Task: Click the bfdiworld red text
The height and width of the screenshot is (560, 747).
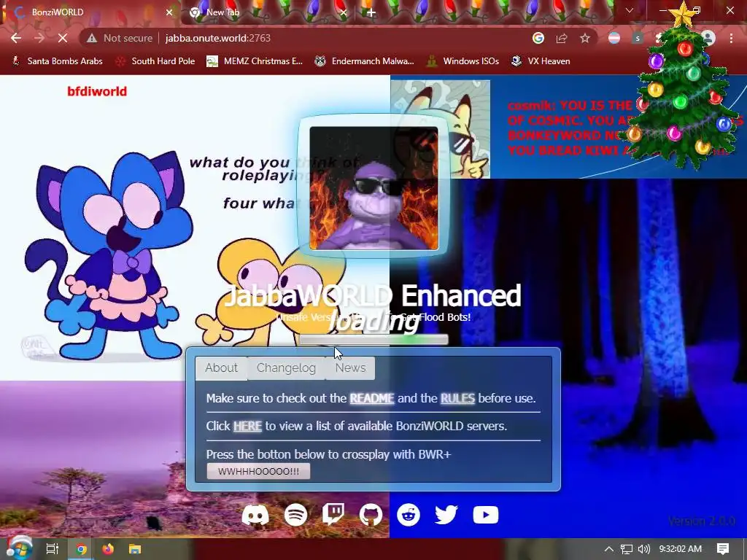Action: [97, 91]
